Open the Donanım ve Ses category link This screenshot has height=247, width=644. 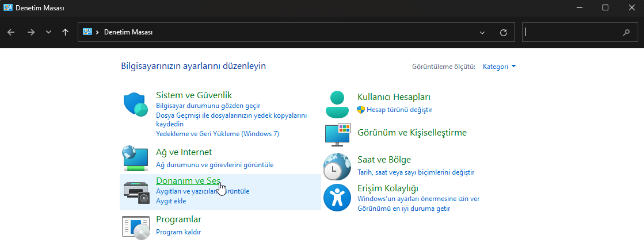[188, 180]
